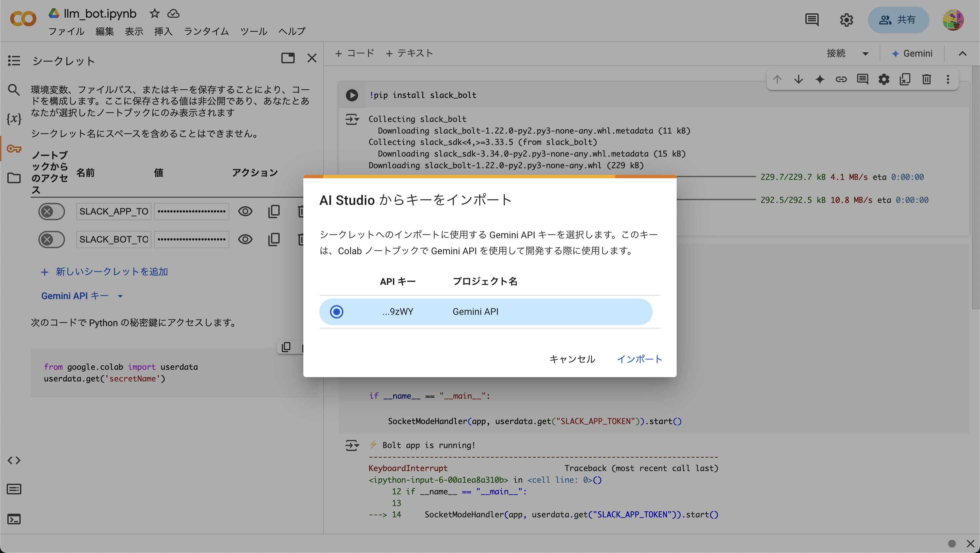Open the Files folder icon in sidebar
Screen dimensions: 980x553
14,178
